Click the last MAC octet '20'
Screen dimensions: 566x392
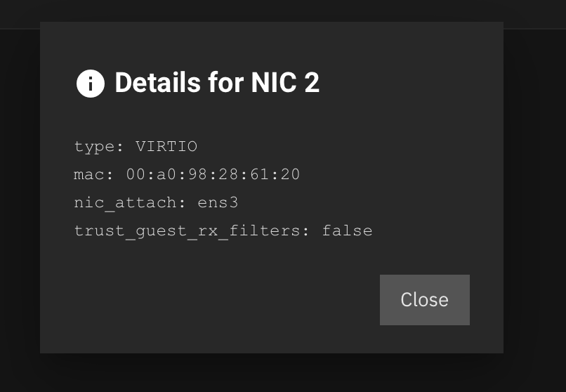coord(291,175)
